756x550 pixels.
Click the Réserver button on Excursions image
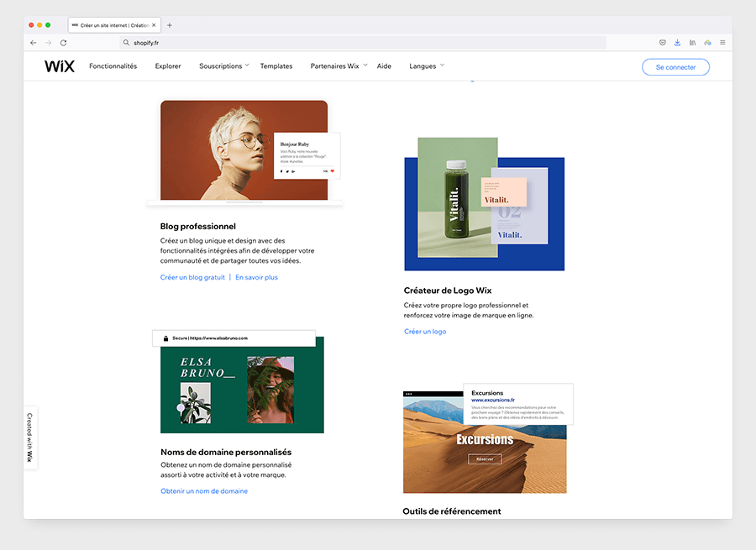(485, 459)
